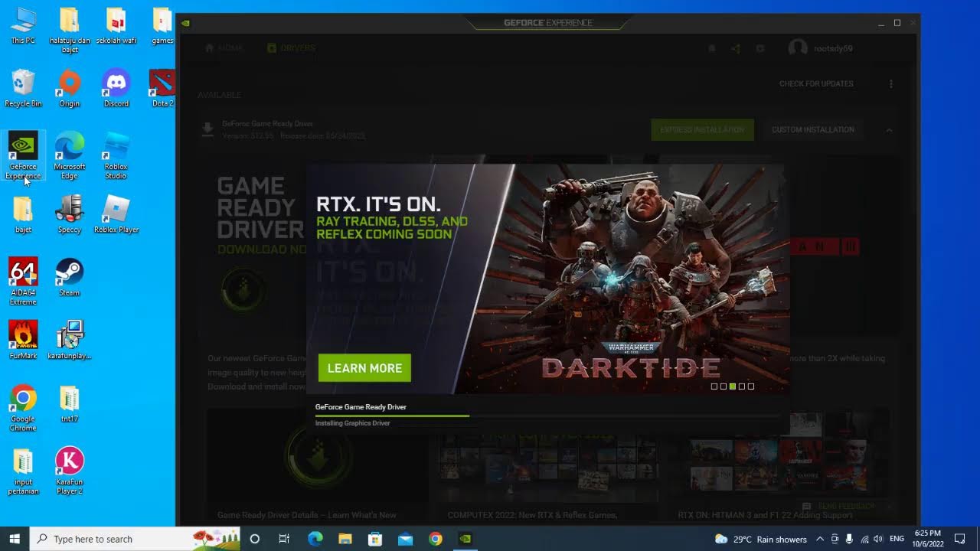Select the fifth banner carousel dot

751,386
